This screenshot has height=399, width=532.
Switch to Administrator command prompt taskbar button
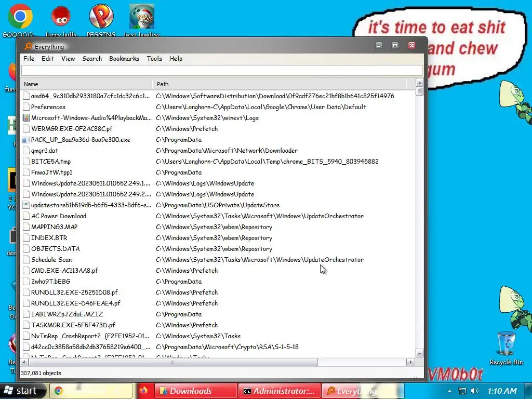pos(279,391)
